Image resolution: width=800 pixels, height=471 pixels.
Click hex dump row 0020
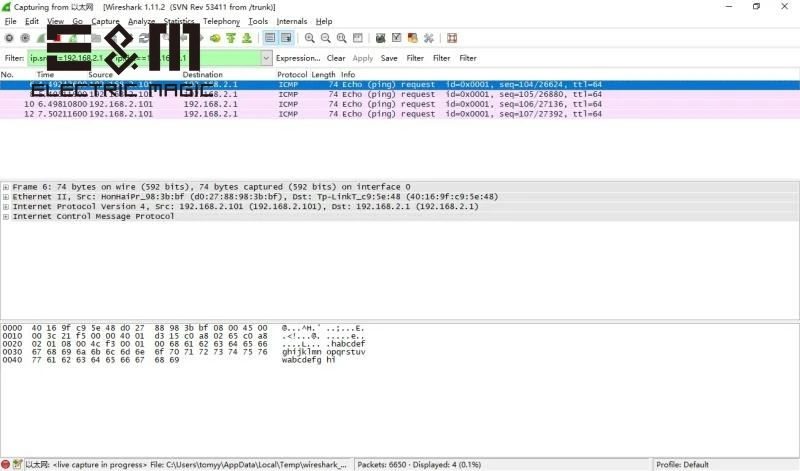184,344
